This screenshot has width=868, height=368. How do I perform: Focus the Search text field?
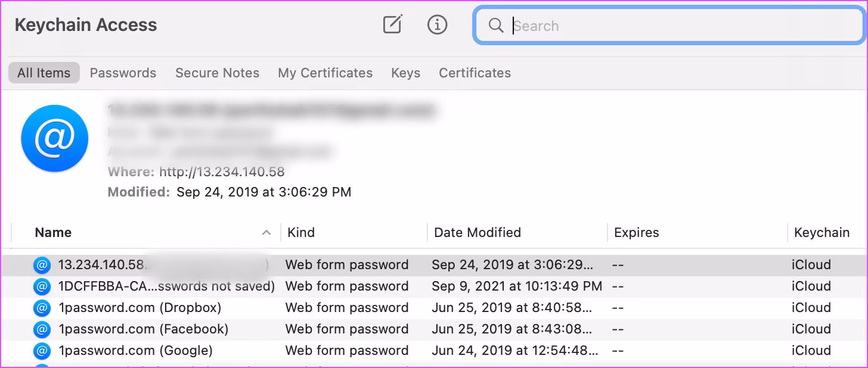click(x=680, y=26)
